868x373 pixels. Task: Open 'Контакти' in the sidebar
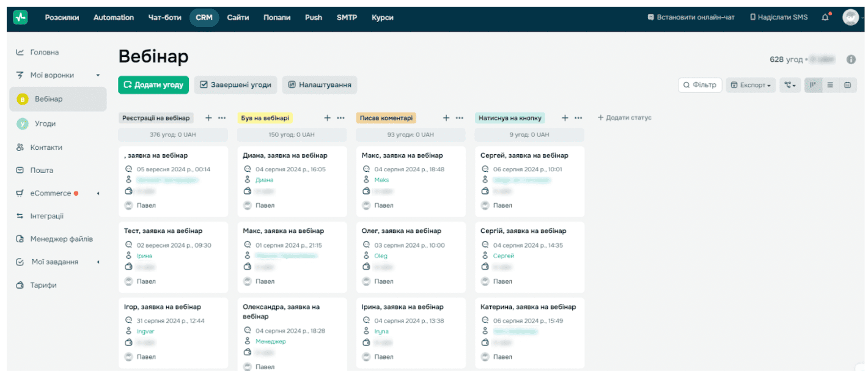click(x=46, y=147)
